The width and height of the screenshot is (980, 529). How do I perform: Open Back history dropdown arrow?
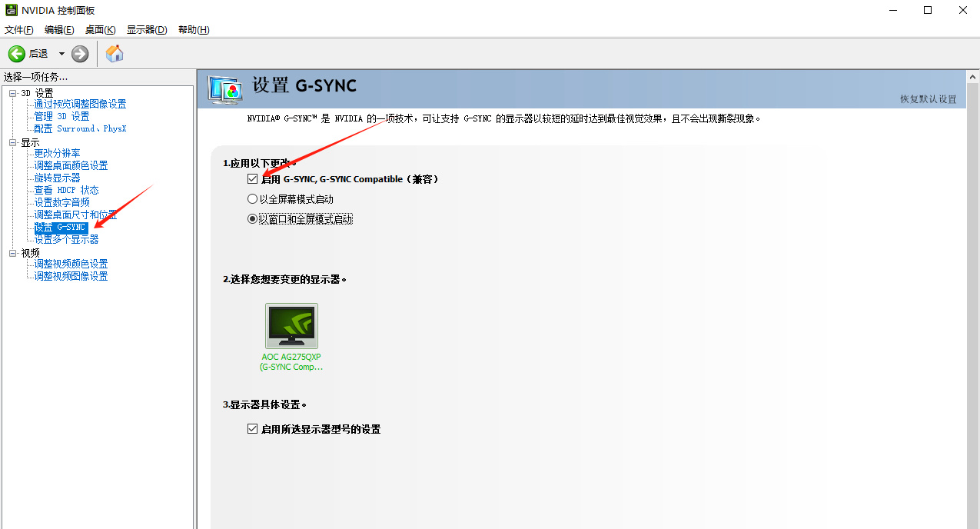coord(61,54)
